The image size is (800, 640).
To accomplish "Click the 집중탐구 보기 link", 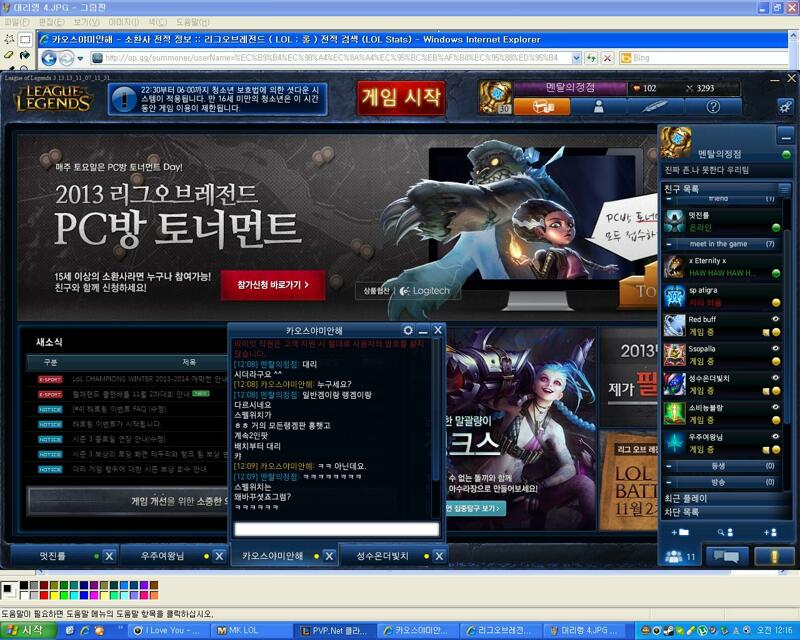I will 475,508.
